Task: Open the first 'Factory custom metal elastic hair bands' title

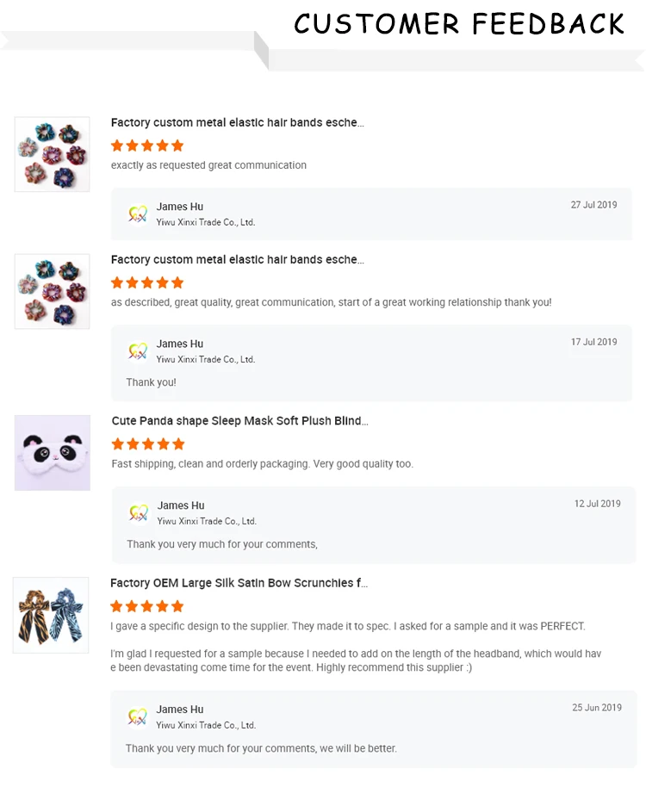Action: coord(237,123)
